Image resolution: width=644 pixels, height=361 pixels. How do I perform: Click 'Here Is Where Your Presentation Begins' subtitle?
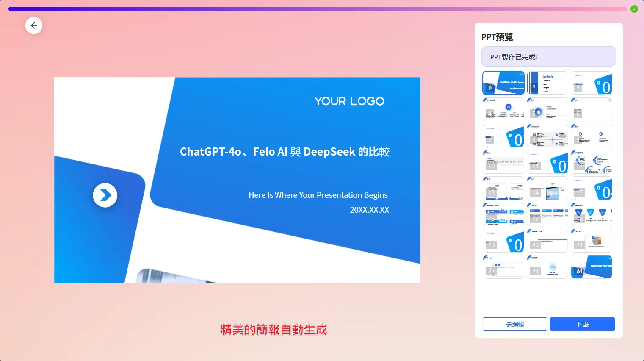(x=318, y=195)
